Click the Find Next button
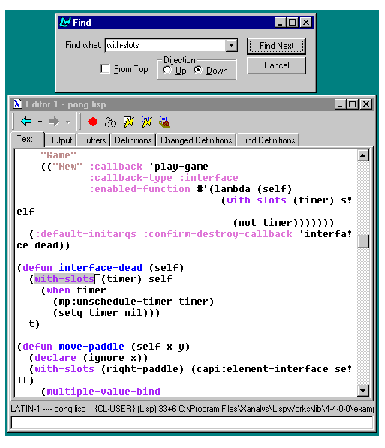 [276, 46]
